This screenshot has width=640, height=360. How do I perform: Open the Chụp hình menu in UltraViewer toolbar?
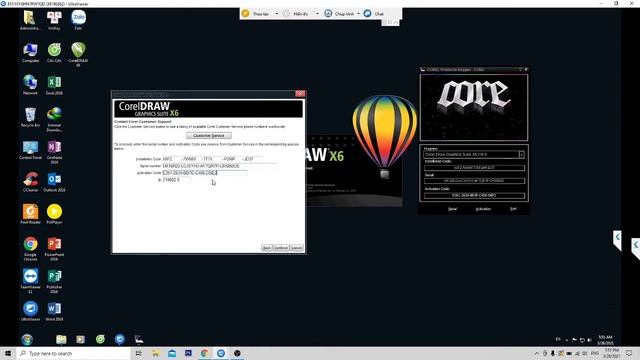(340, 13)
